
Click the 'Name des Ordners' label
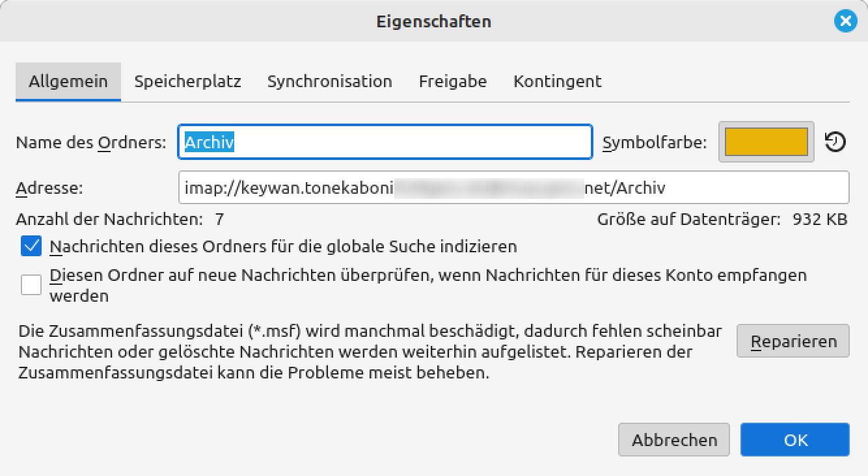pos(90,142)
